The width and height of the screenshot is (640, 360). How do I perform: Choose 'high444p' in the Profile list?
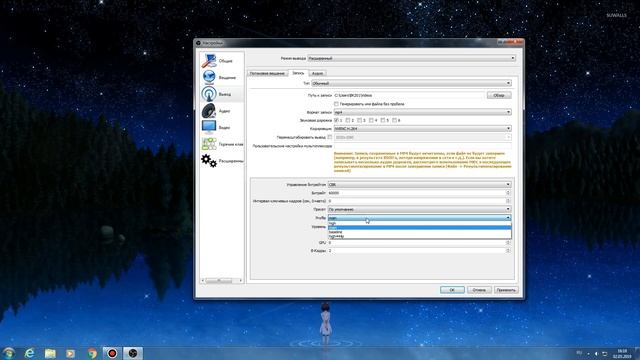click(x=420, y=236)
